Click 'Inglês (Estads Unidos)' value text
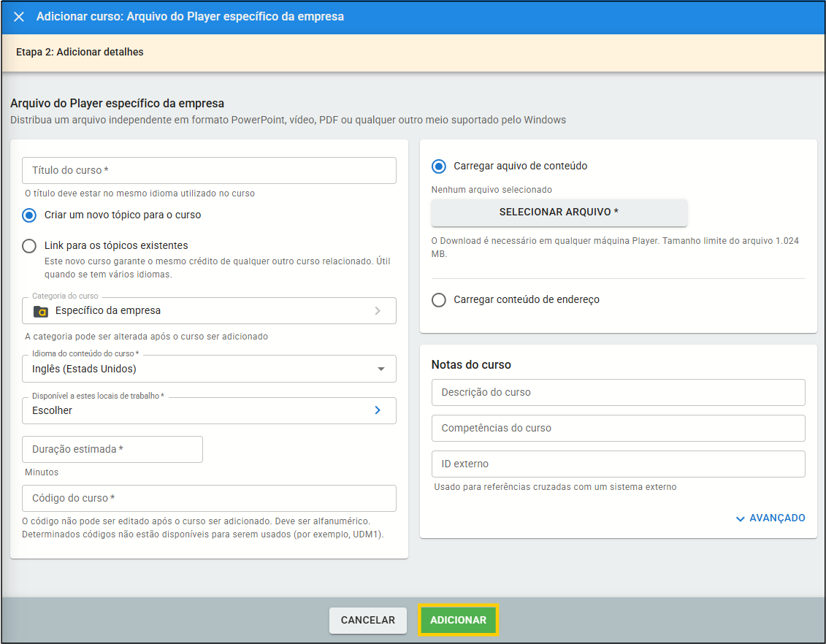 (x=84, y=369)
